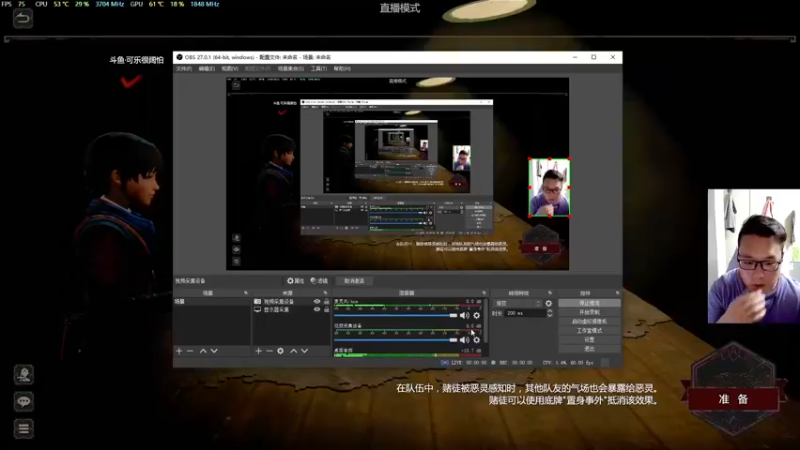
Task: Click 滤镜 filters button in source toolbar
Action: 319,281
